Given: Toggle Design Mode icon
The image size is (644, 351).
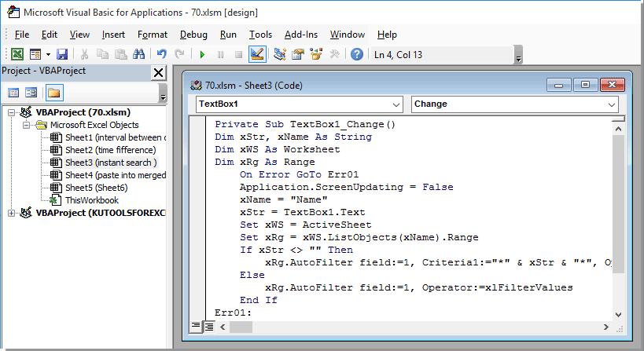Looking at the screenshot, I should click(257, 54).
